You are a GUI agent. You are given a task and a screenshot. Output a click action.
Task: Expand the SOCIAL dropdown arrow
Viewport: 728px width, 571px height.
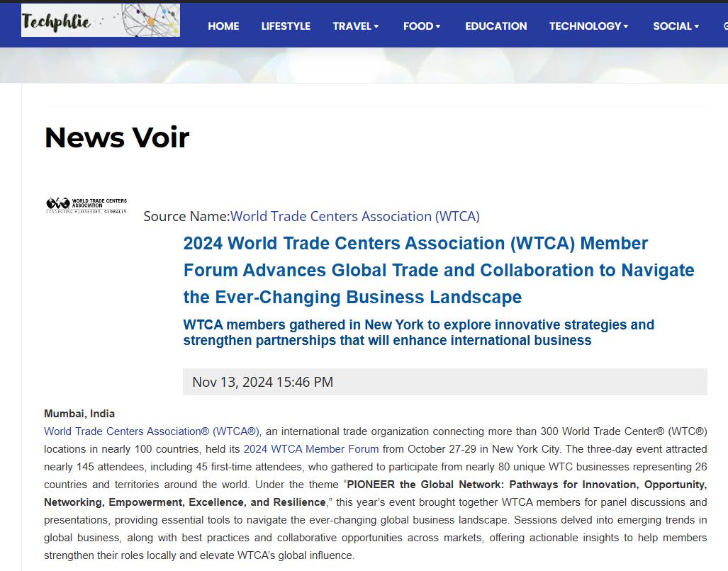tap(696, 26)
